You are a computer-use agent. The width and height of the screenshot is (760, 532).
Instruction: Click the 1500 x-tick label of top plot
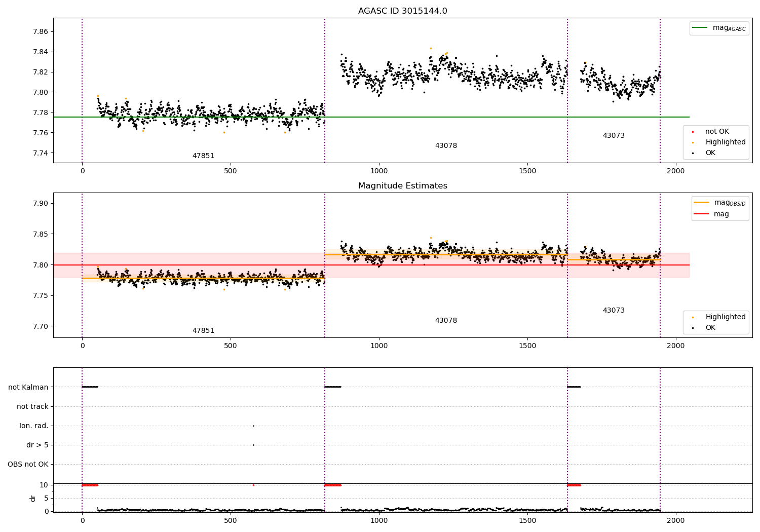(x=527, y=171)
